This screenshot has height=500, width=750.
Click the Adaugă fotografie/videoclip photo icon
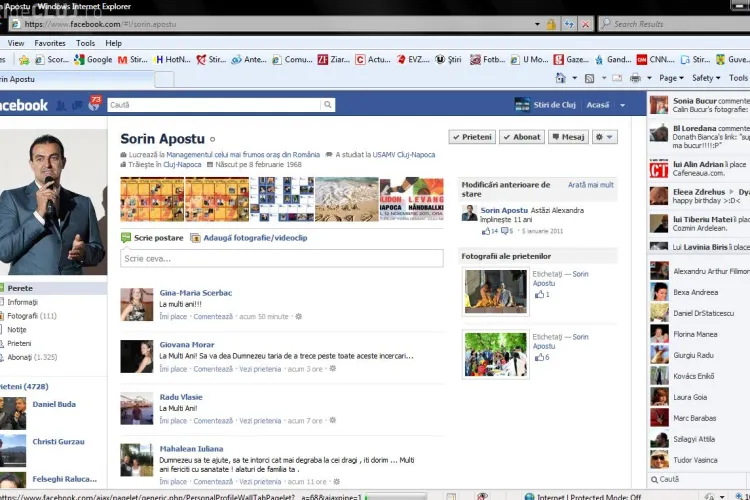[195, 238]
